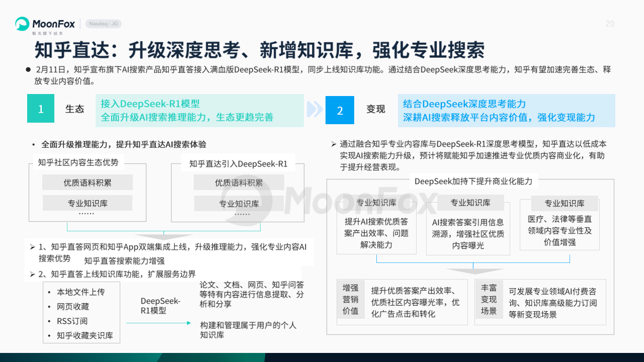644x362 pixels.
Task: Select the text 可发展专业领域AI付费咨询
Action: (552, 303)
